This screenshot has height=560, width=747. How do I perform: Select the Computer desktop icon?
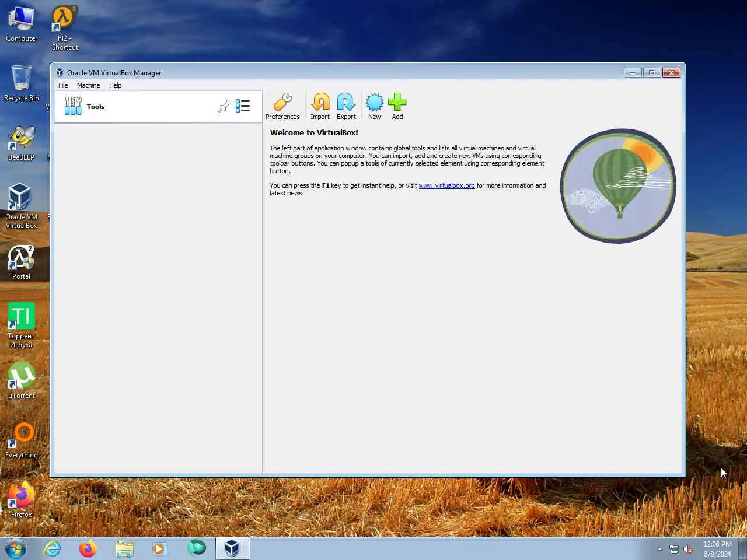pyautogui.click(x=22, y=24)
